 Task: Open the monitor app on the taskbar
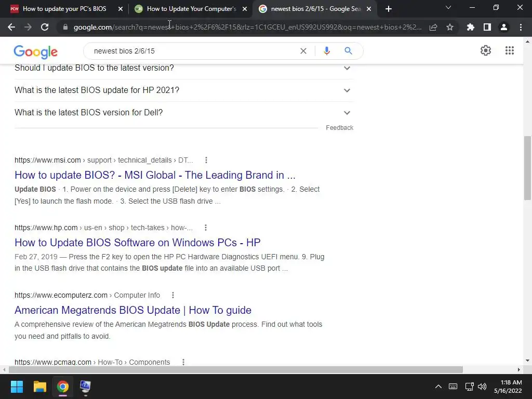(x=85, y=387)
